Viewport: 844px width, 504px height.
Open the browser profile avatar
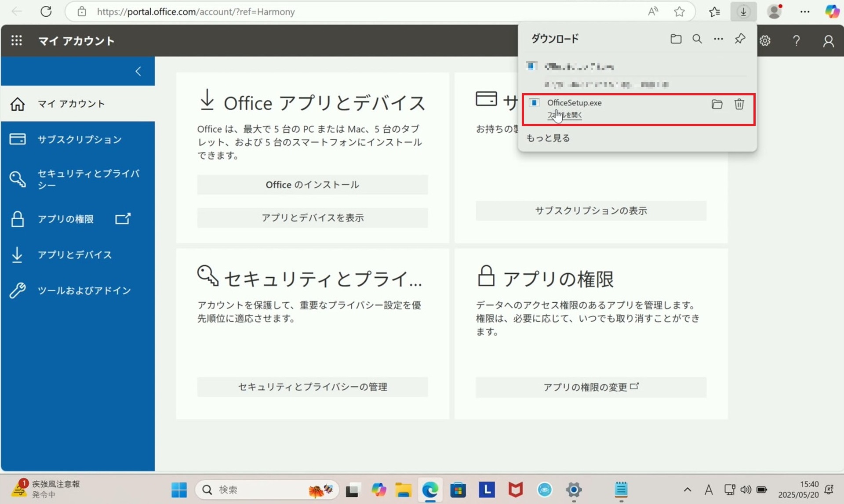[774, 11]
